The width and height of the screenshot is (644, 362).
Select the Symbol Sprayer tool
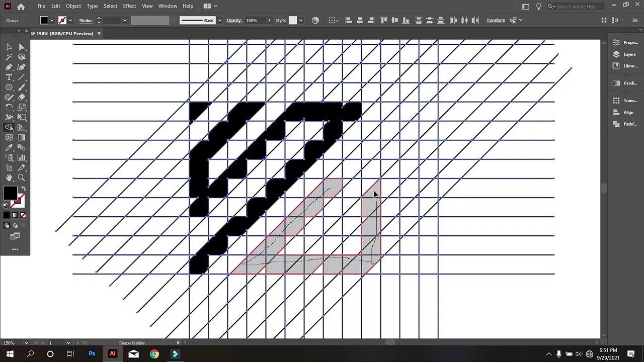[9, 157]
